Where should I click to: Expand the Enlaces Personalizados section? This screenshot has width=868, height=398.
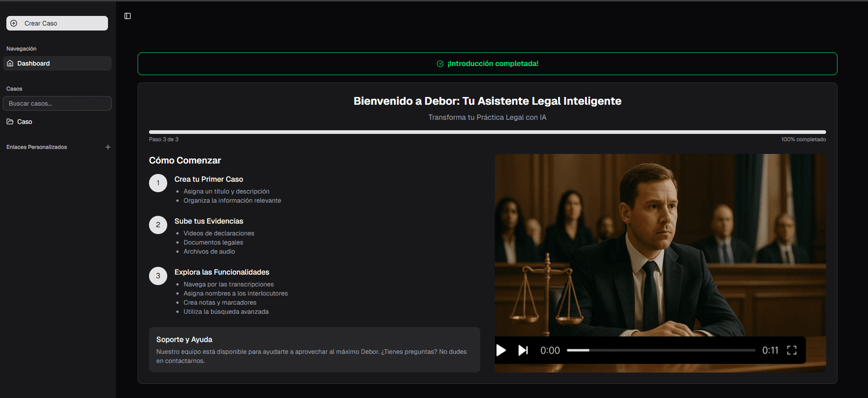pyautogui.click(x=36, y=147)
